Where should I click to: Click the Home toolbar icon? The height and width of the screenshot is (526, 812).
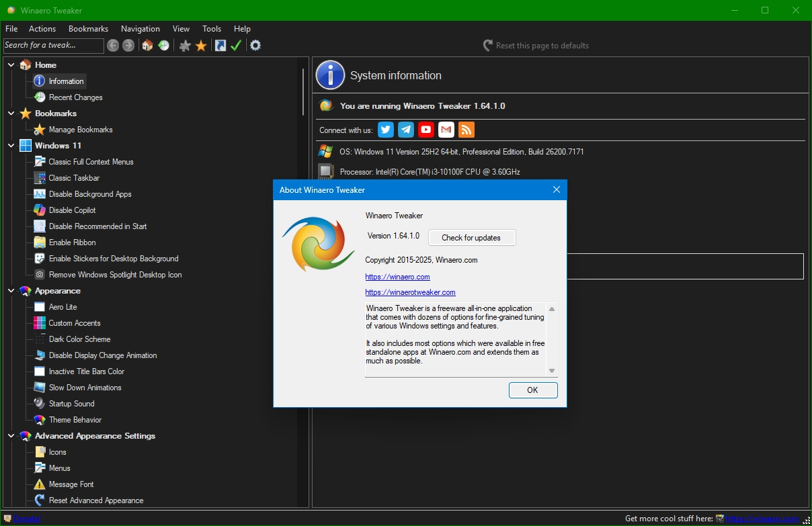point(147,46)
